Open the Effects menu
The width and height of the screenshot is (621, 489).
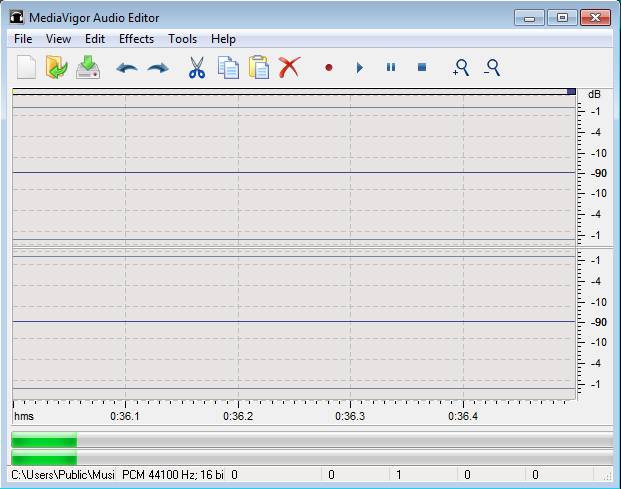click(136, 39)
